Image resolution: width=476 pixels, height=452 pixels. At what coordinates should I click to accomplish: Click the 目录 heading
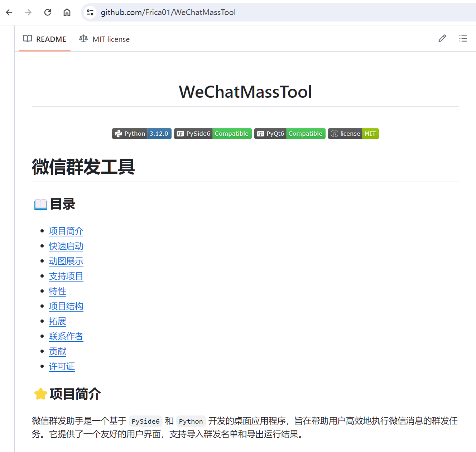[x=54, y=204]
